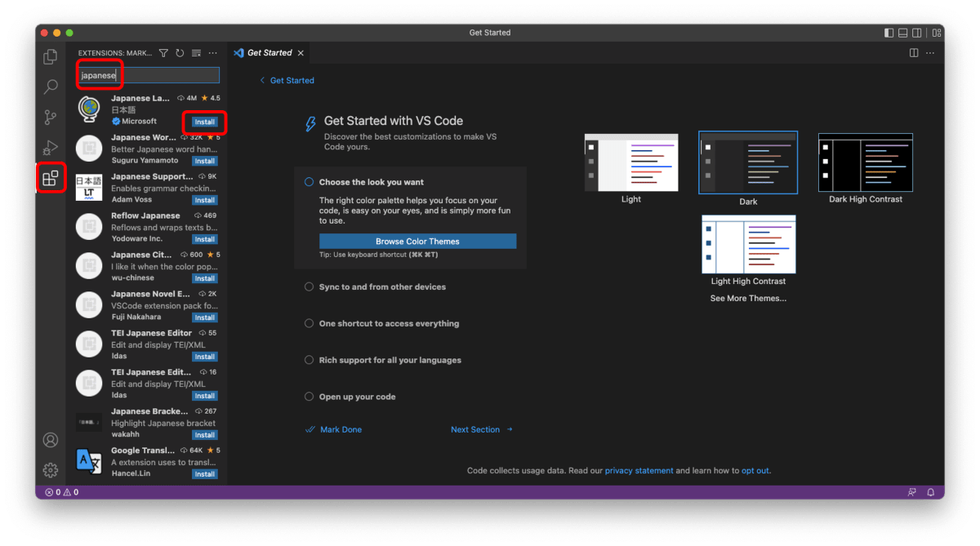
Task: Install Reflow Japanese extension
Action: point(204,239)
